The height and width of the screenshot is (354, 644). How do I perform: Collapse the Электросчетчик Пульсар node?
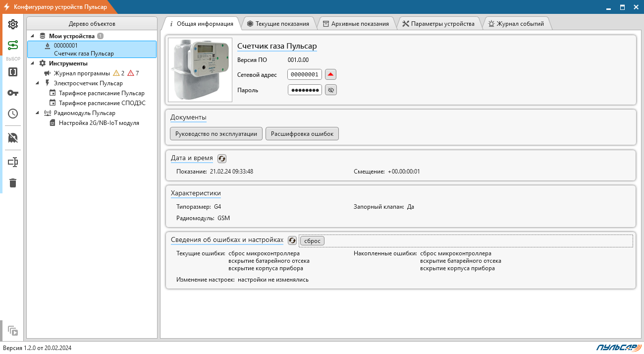pyautogui.click(x=38, y=83)
